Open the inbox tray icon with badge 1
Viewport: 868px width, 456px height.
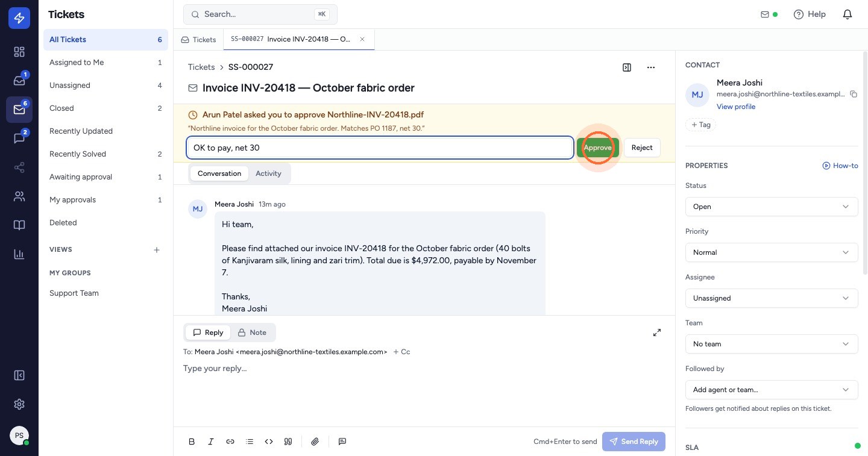[x=19, y=81]
